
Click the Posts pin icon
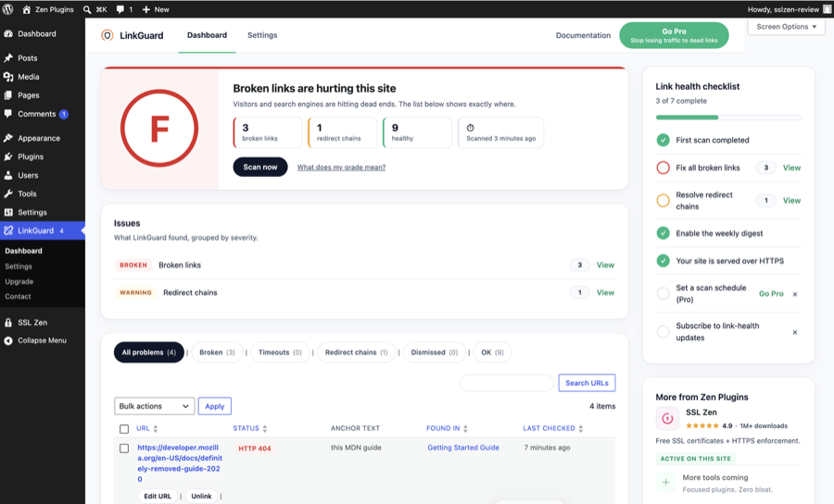pos(8,58)
